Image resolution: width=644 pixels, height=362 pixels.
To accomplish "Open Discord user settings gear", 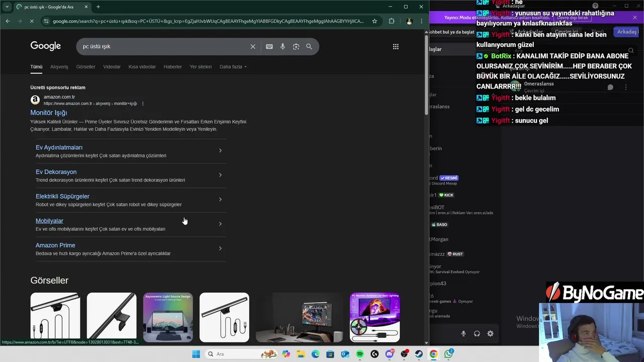I will click(x=490, y=333).
